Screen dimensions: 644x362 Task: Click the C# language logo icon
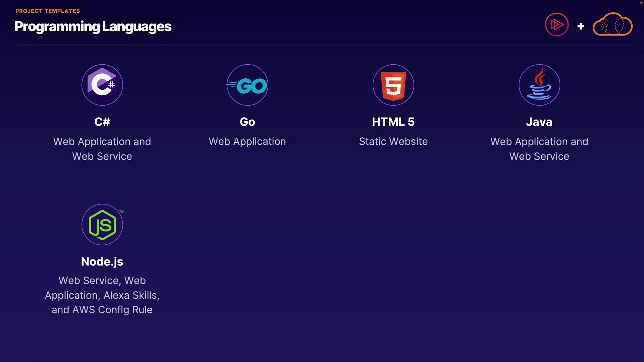pyautogui.click(x=102, y=85)
